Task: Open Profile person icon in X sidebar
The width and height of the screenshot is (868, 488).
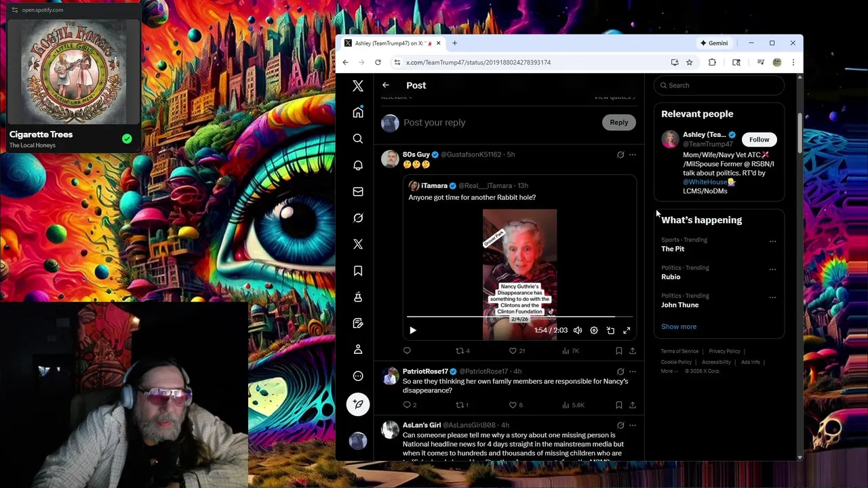Action: (x=358, y=350)
